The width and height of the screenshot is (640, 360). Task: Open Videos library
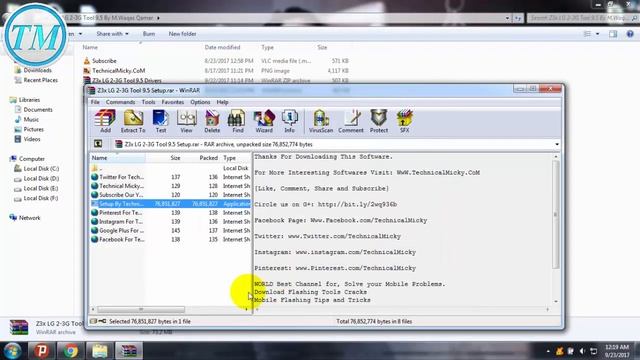[32, 139]
